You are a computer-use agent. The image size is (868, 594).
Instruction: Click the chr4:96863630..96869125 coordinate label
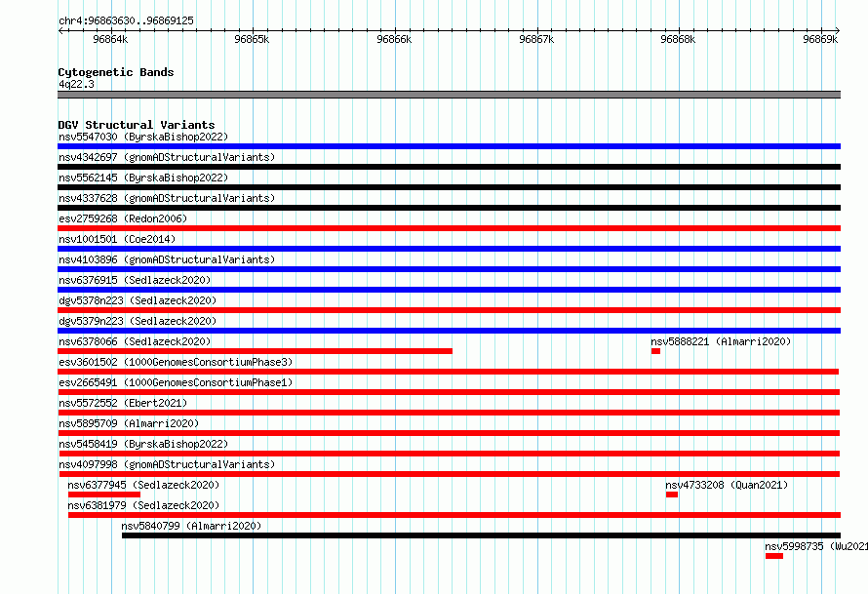126,20
